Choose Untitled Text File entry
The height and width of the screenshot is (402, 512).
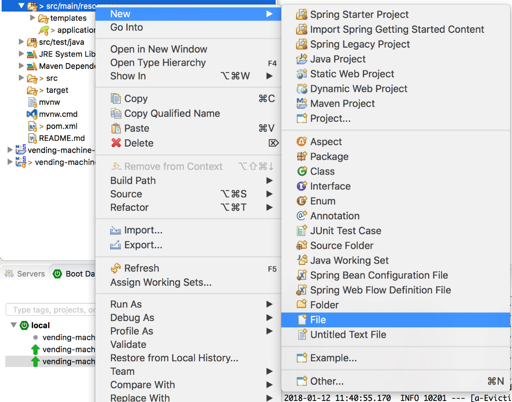(x=396, y=334)
